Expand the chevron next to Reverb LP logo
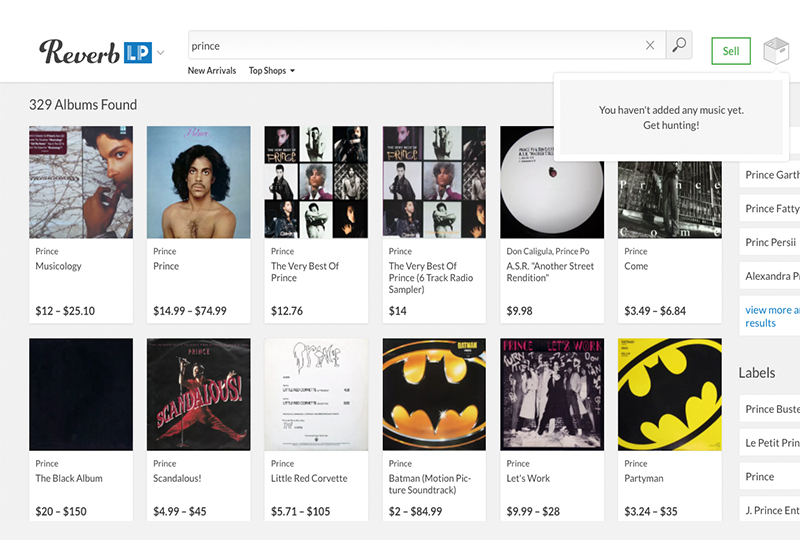 pos(161,53)
